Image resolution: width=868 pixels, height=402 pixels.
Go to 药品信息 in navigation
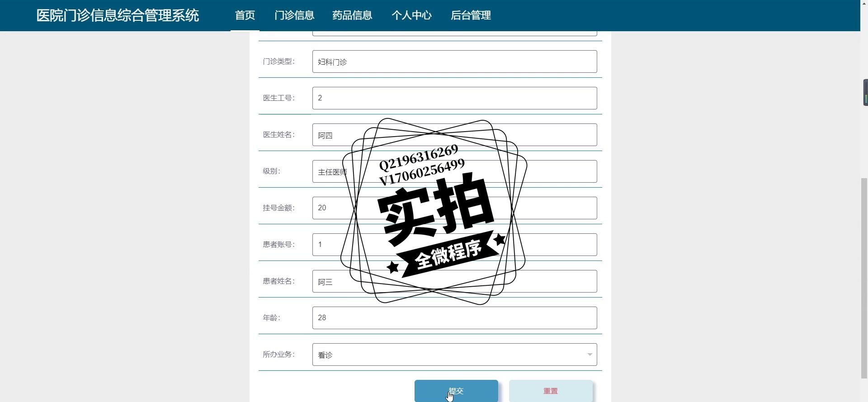352,15
